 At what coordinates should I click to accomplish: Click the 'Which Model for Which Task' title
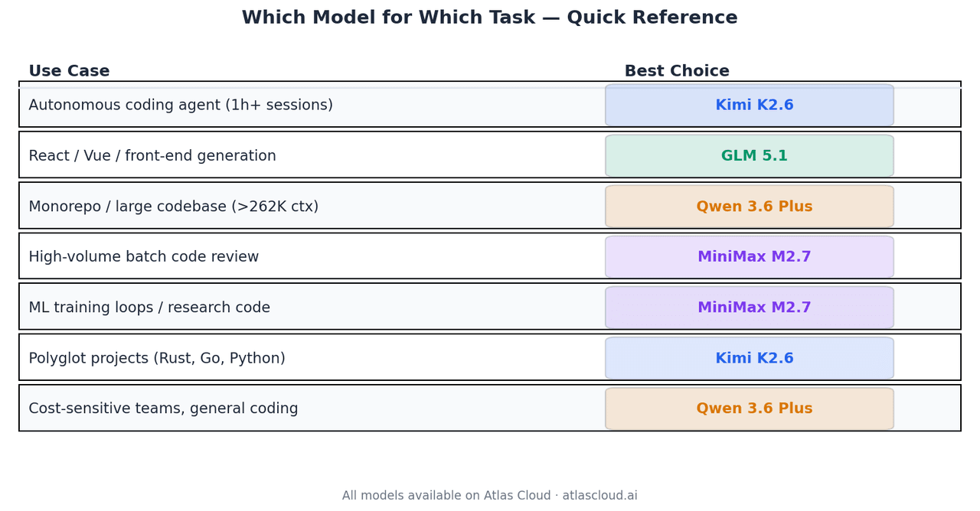pyautogui.click(x=489, y=18)
